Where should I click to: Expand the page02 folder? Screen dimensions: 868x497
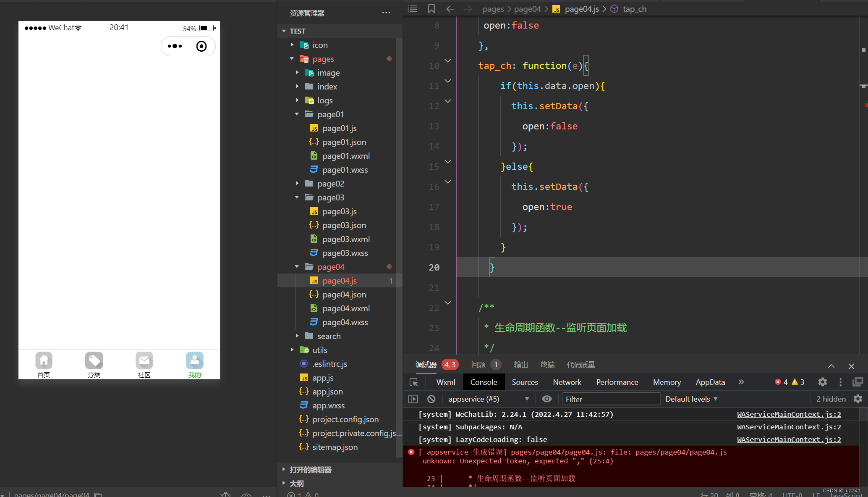297,184
